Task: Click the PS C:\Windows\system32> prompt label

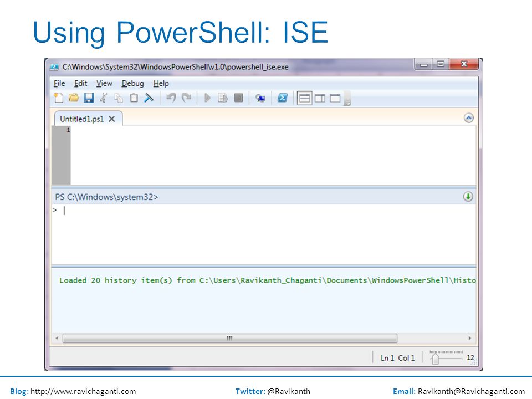Action: tap(106, 197)
